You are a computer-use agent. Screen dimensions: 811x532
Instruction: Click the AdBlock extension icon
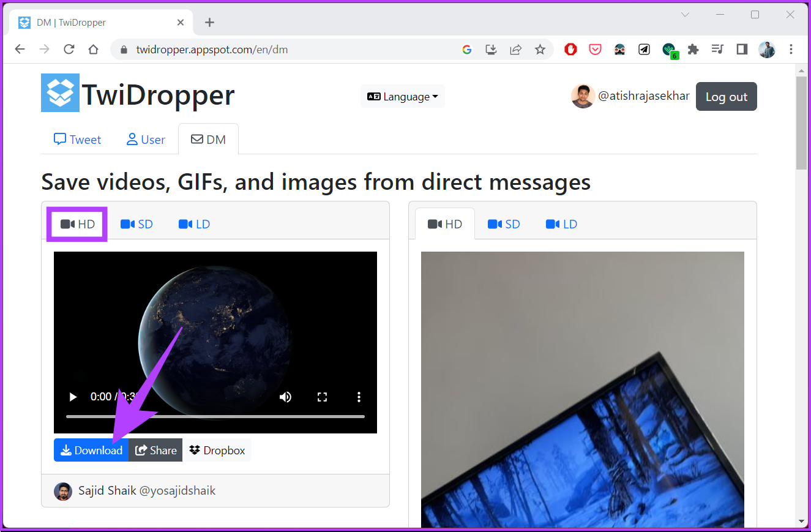coord(570,49)
